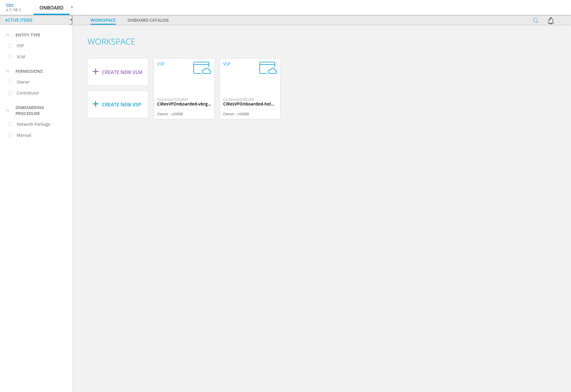571x392 pixels.
Task: Click the VSP cloud icon on the CiResVFOnboarded-hel card
Action: pos(268,68)
